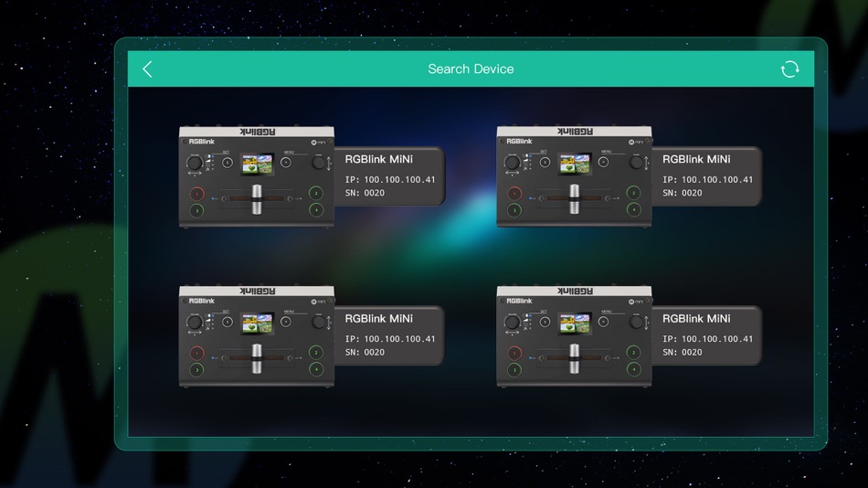Select the lower-right RGBlink MiNi device image
This screenshot has height=488, width=868.
click(x=574, y=335)
